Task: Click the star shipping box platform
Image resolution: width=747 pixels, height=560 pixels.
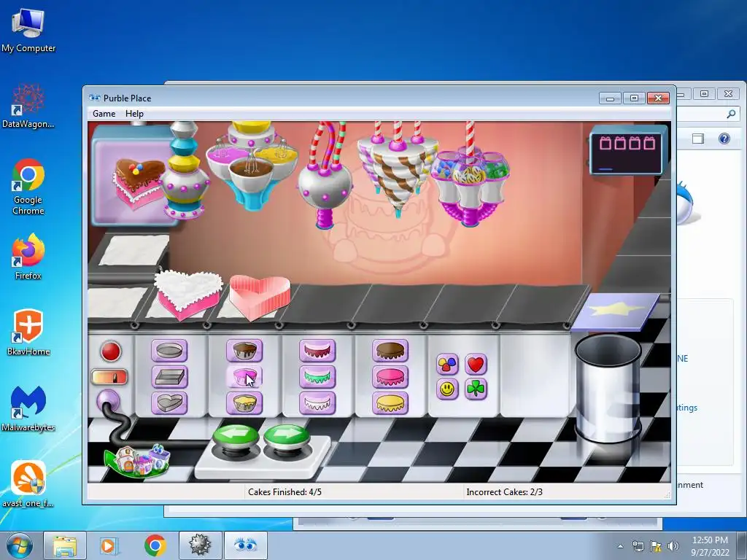Action: pos(616,311)
